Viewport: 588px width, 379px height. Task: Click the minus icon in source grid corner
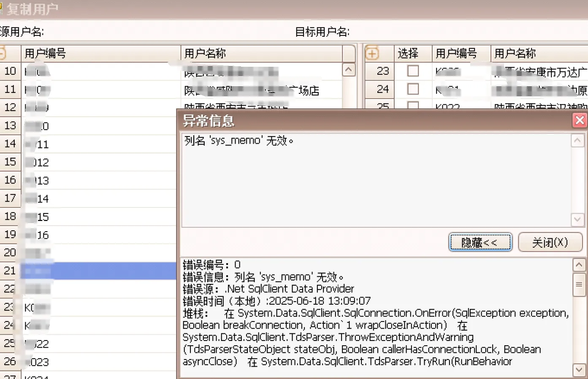click(x=2, y=54)
